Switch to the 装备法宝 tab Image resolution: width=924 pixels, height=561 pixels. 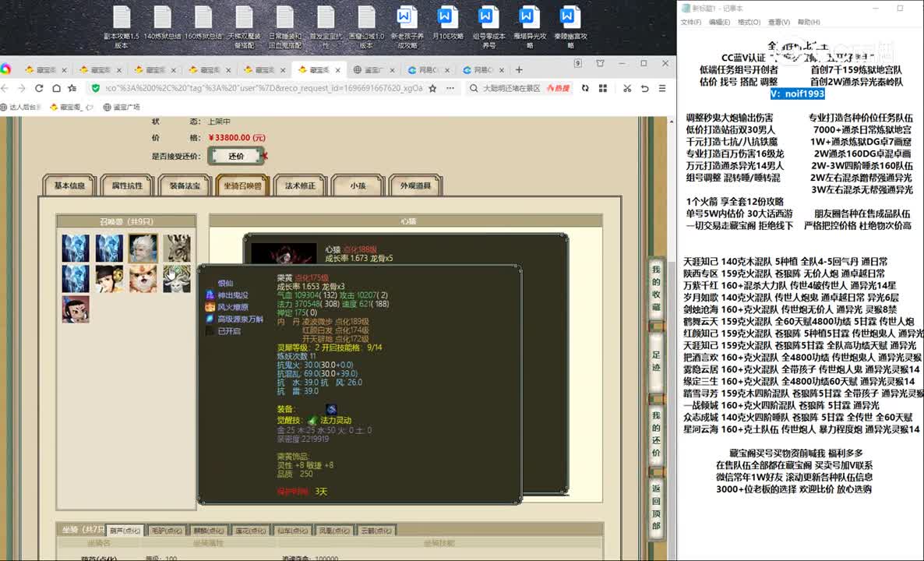point(185,185)
